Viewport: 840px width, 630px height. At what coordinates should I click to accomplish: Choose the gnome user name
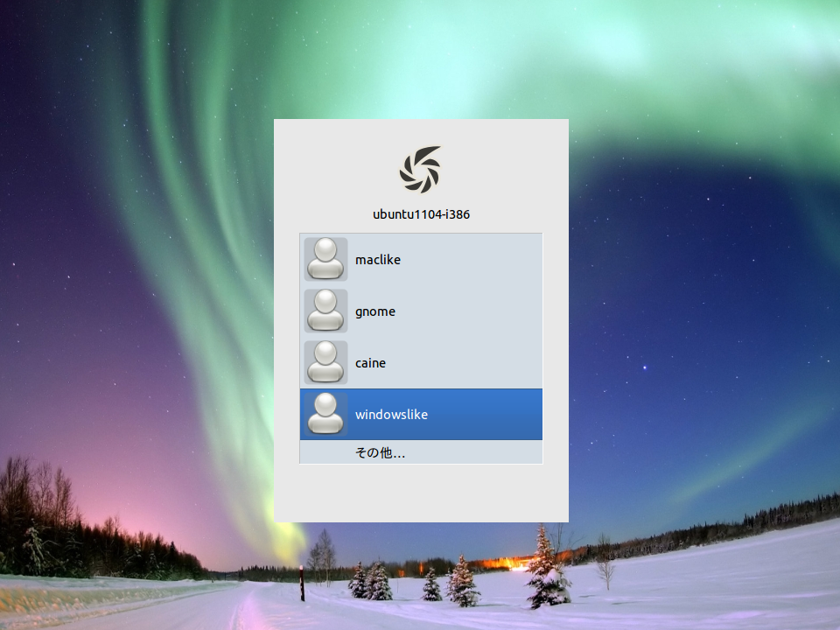pos(375,311)
